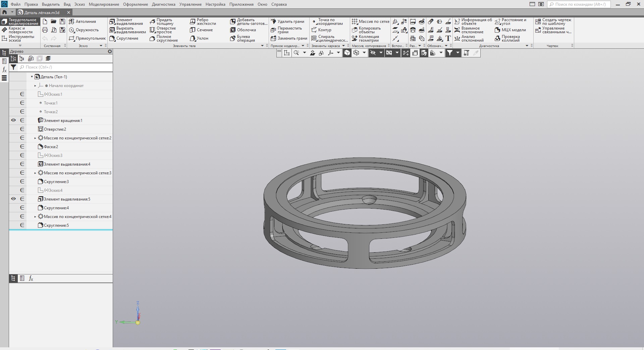Viewport: 644px width, 350px height.
Task: Close the Деталь лёгкая.m3d document tab
Action: [69, 12]
